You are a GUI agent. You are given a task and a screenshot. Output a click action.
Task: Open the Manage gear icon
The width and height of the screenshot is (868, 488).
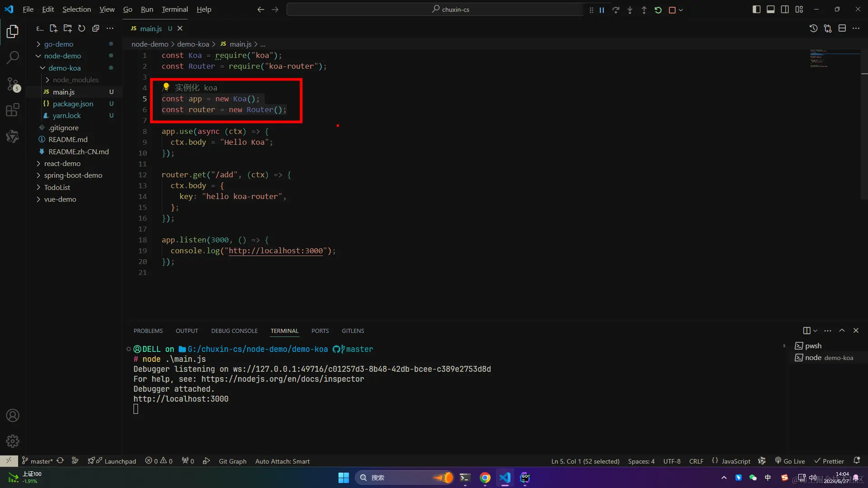click(x=13, y=441)
